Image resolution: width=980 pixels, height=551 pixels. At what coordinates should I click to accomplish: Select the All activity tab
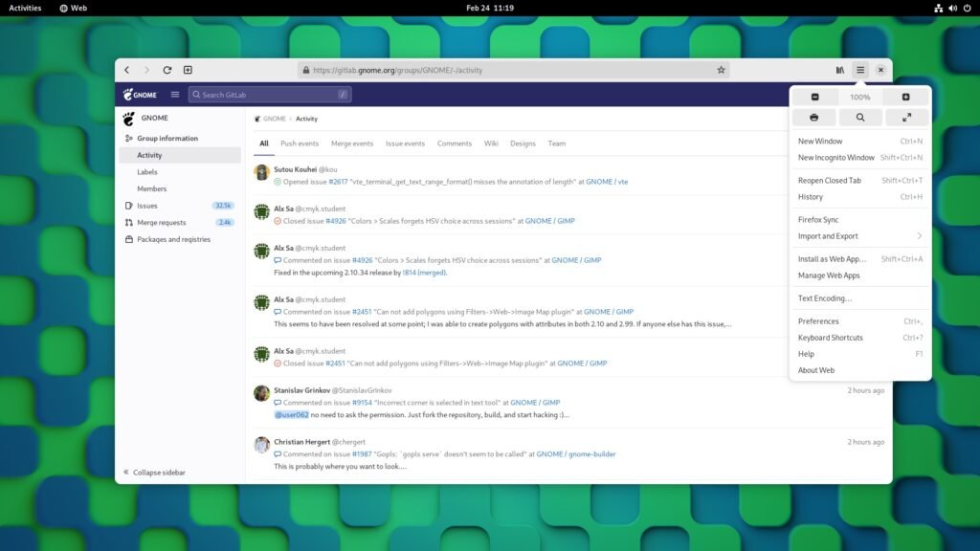click(x=264, y=143)
